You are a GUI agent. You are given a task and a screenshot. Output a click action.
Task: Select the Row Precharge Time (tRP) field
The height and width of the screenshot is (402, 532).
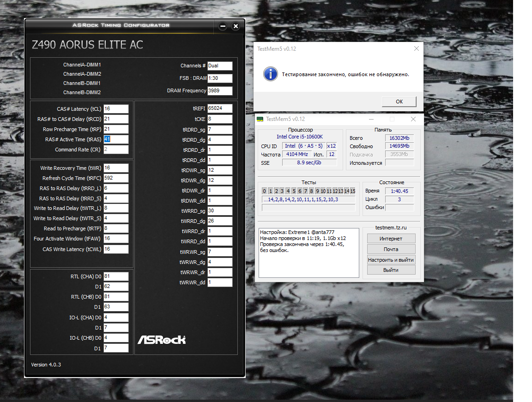click(116, 129)
